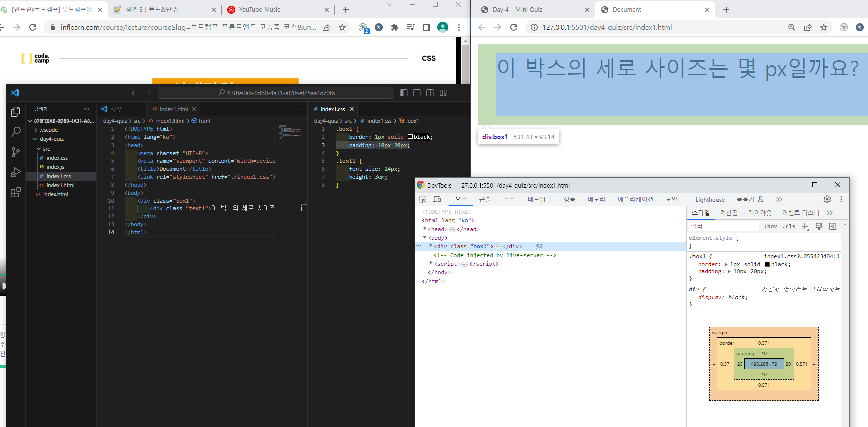Switch to DevTools 메모리 tab
The image size is (868, 427).
596,199
